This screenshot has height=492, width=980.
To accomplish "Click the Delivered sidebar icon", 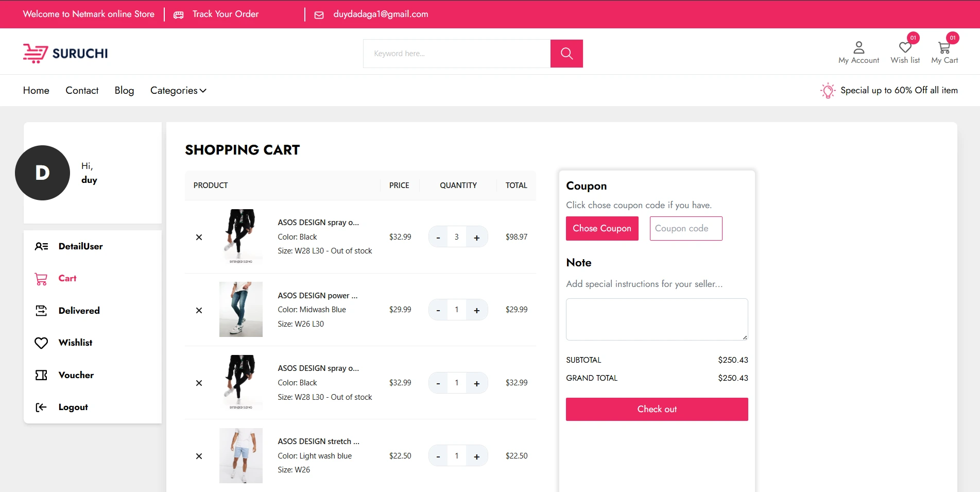I will coord(41,311).
